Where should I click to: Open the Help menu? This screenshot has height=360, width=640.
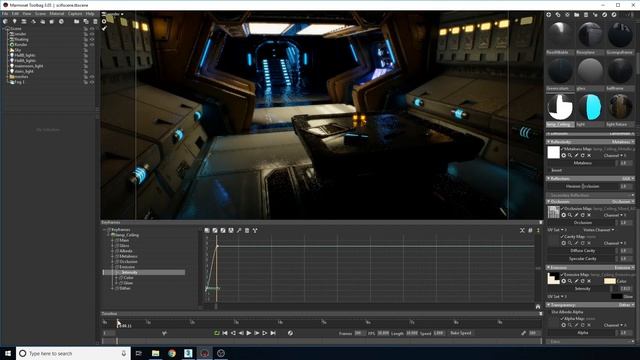(90, 13)
